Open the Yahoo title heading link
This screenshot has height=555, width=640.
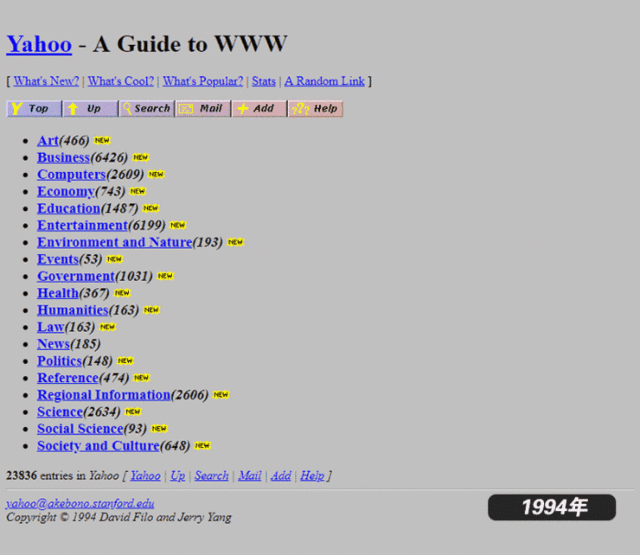pos(39,44)
